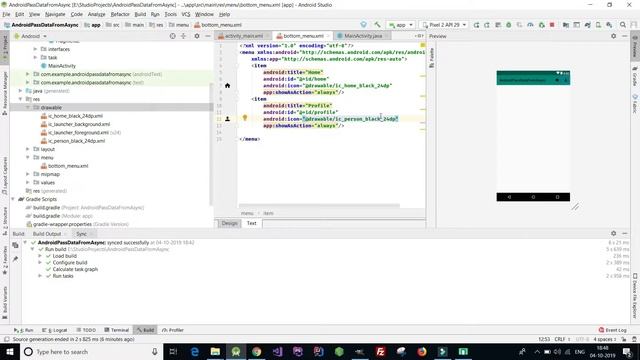Image resolution: width=640 pixels, height=360 pixels.
Task: Click the pin icon in Build panel
Action: click(15, 259)
